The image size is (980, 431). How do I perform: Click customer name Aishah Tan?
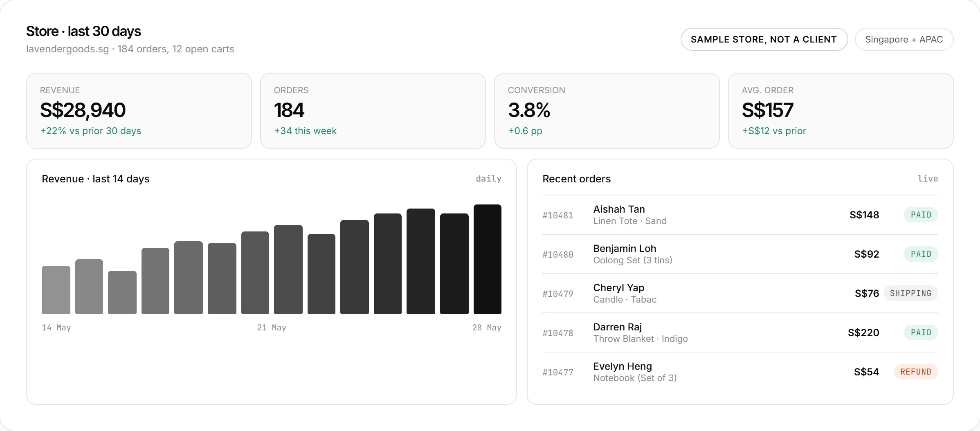pyautogui.click(x=619, y=209)
